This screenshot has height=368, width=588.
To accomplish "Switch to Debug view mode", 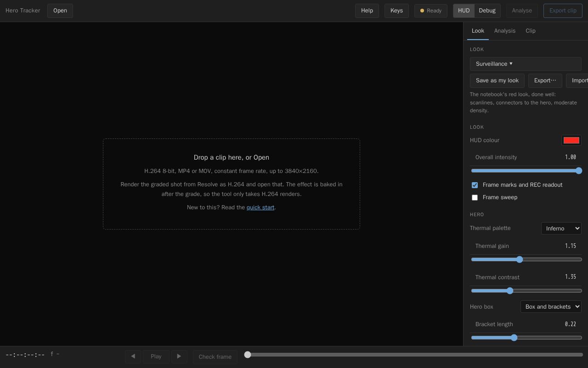I will [487, 11].
